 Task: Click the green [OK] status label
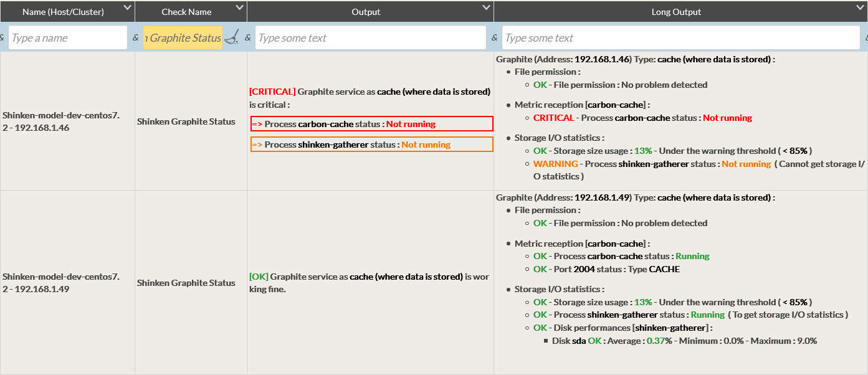click(259, 277)
